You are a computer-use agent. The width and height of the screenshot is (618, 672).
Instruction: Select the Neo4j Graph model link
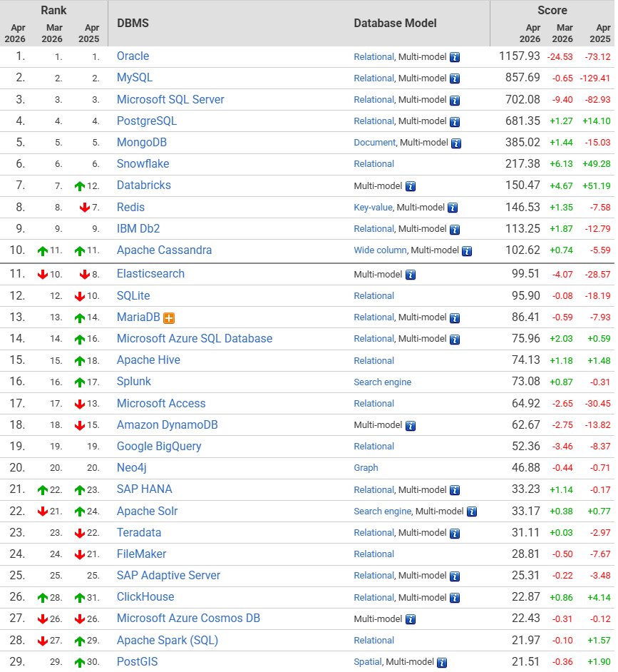coord(366,468)
